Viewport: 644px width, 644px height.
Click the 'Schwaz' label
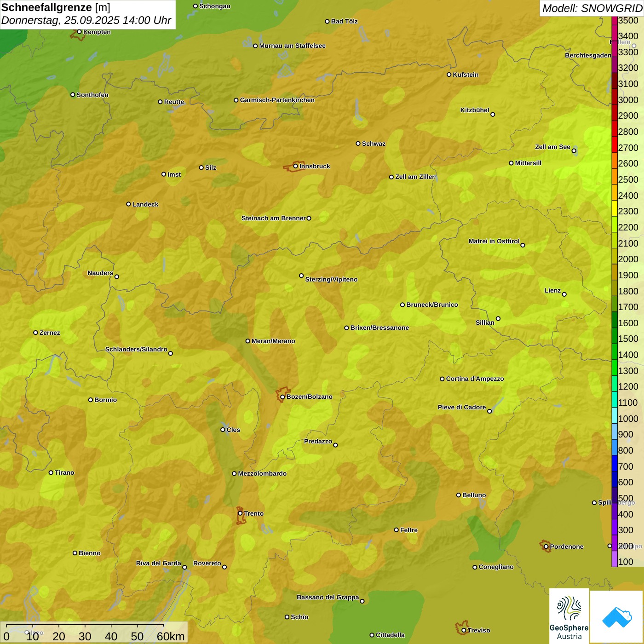374,144
